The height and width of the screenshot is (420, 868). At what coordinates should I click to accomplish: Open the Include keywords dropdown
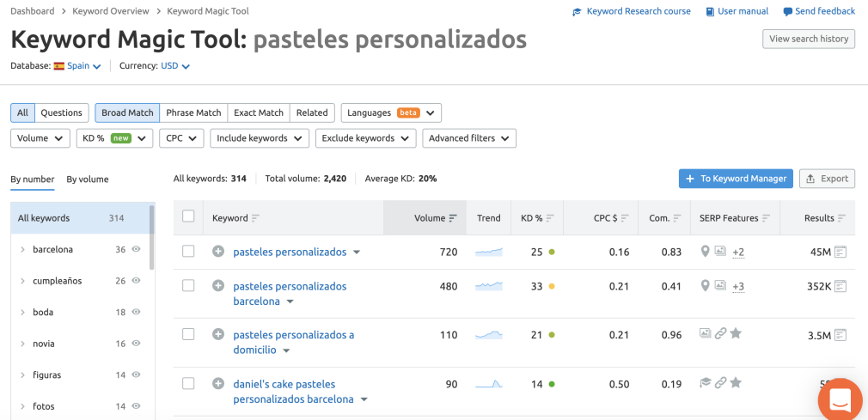[x=260, y=138]
